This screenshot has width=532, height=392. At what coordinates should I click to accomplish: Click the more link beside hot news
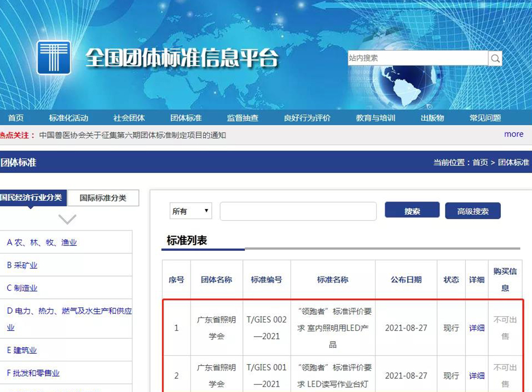tap(513, 134)
